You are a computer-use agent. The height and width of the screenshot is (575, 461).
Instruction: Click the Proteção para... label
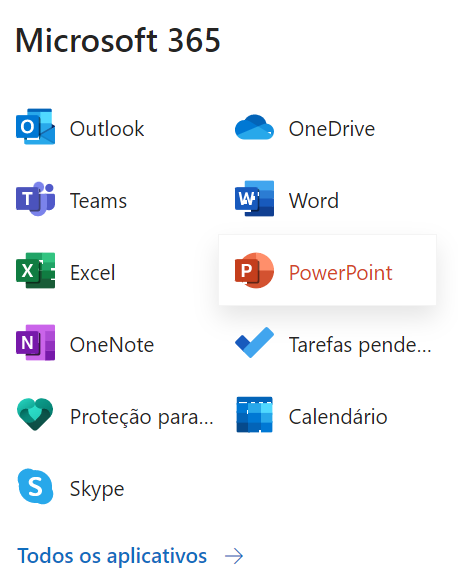coord(142,417)
